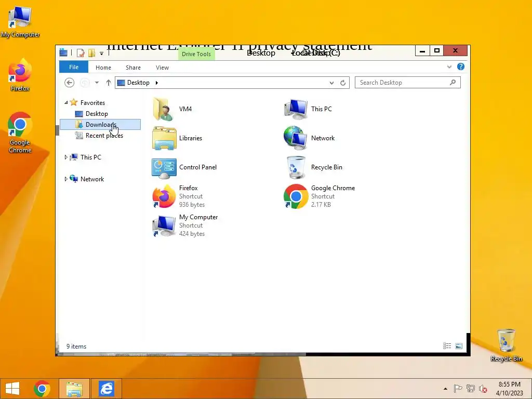Click the Forward navigation arrow
Viewport: 532px width, 399px height.
pos(85,83)
